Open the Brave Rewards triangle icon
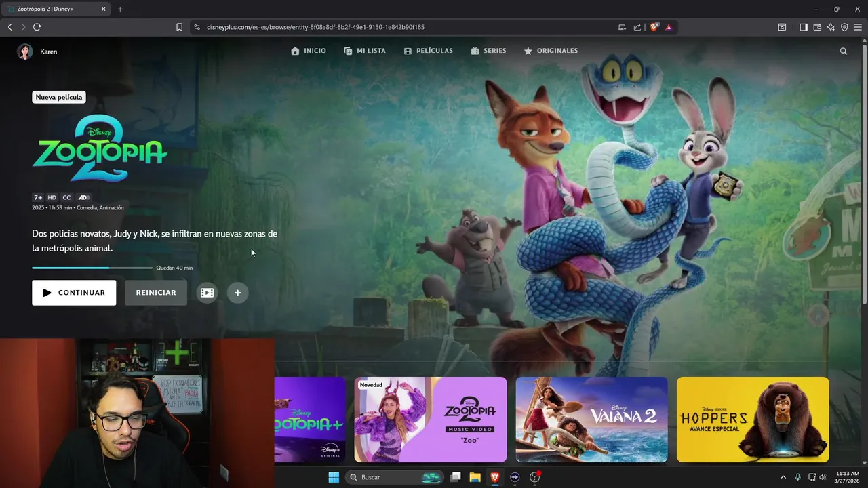 [x=669, y=27]
